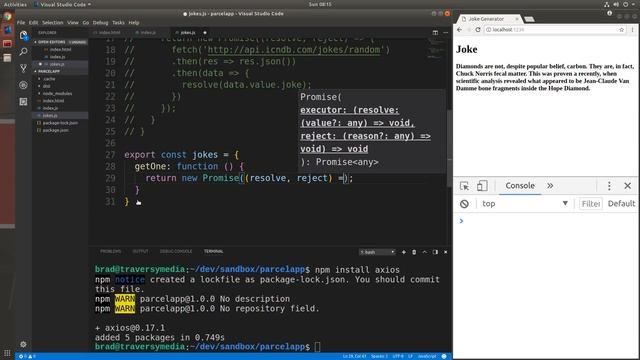
Task: Collapse the Open Editors section
Action: point(60,42)
